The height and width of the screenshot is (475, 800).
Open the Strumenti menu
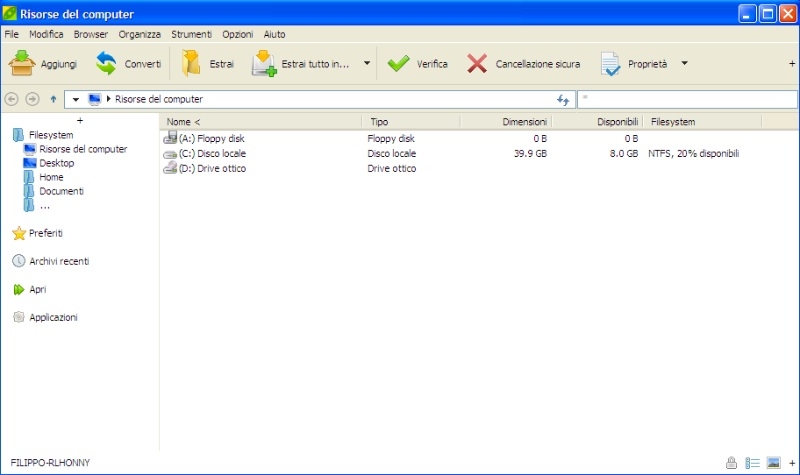point(191,34)
